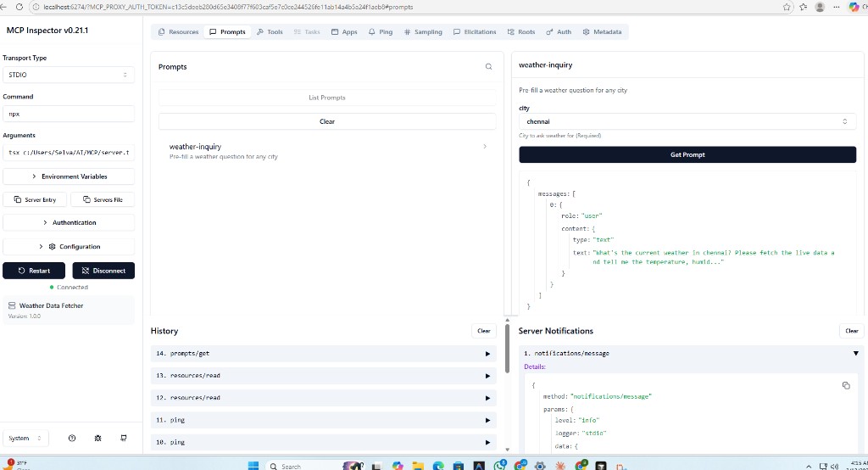The width and height of the screenshot is (868, 470).
Task: Click the Ping tab bell icon
Action: pyautogui.click(x=371, y=32)
